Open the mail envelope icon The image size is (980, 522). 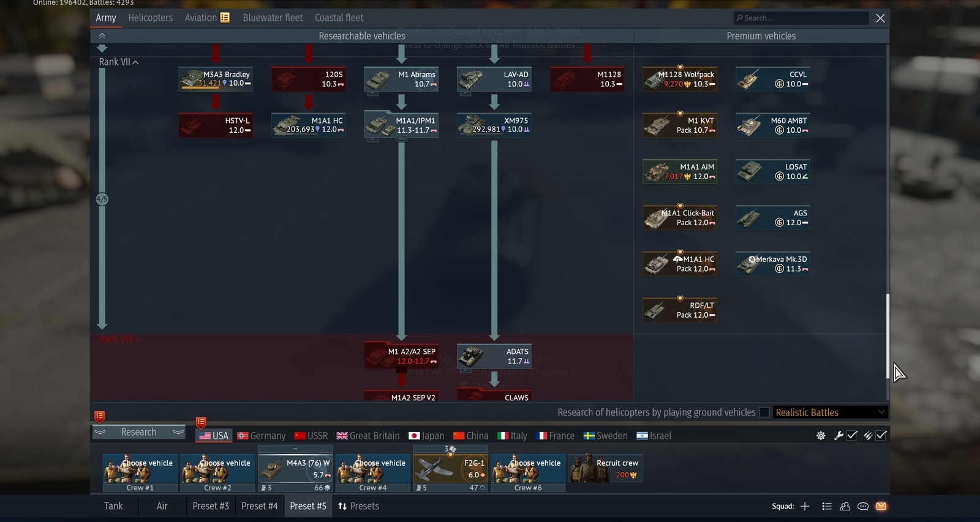tap(881, 506)
